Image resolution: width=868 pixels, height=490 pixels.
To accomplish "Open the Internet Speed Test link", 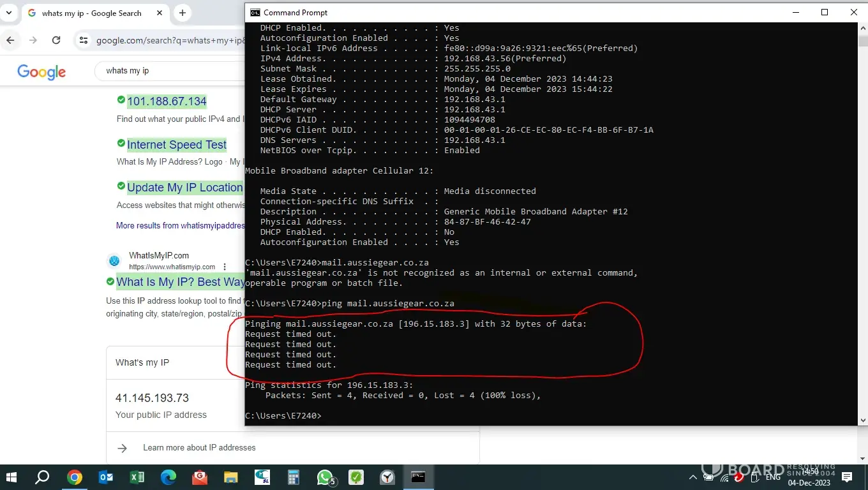I will tap(177, 145).
